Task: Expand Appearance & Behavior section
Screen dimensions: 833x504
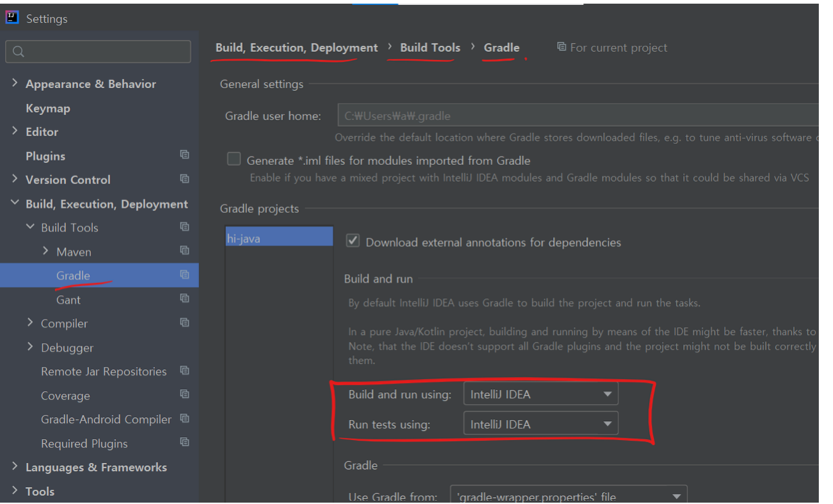Action: (15, 83)
